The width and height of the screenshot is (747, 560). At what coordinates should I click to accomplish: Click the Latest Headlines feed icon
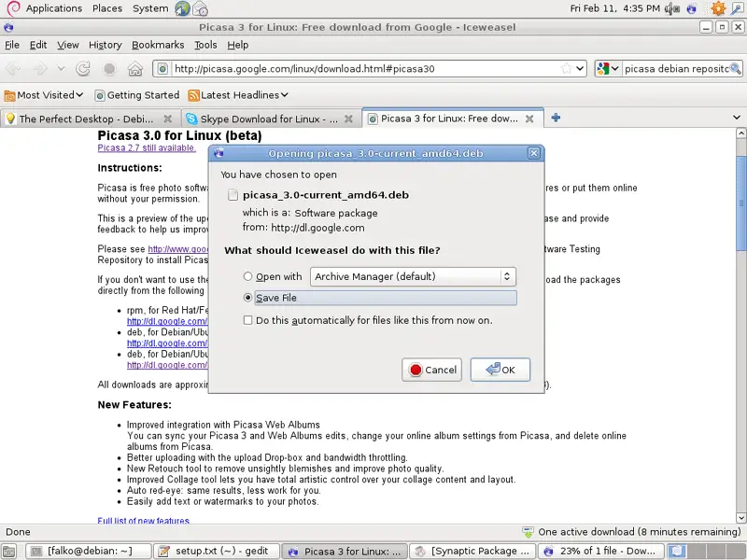(x=193, y=95)
